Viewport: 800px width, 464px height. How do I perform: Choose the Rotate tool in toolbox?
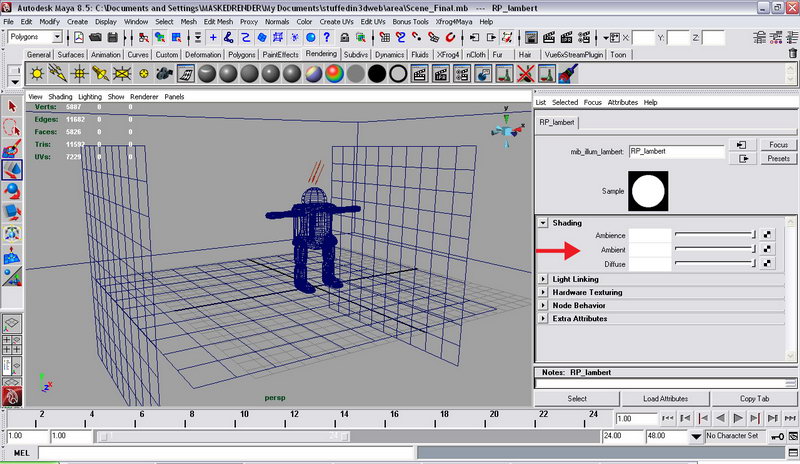(x=12, y=191)
